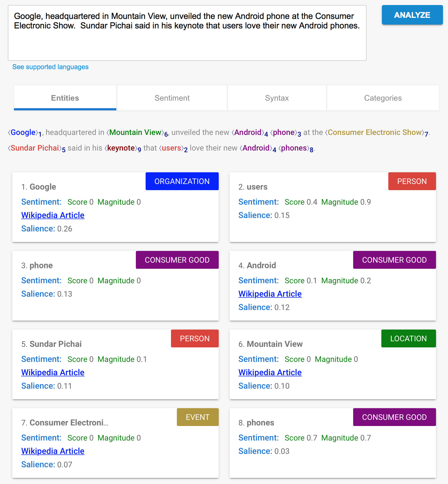Click highlighted 'Sundar Pichai' in annotated text

point(35,148)
